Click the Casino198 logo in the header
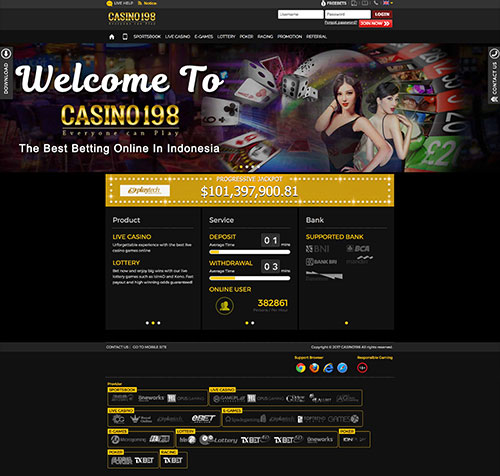This screenshot has height=476, width=500. click(132, 18)
